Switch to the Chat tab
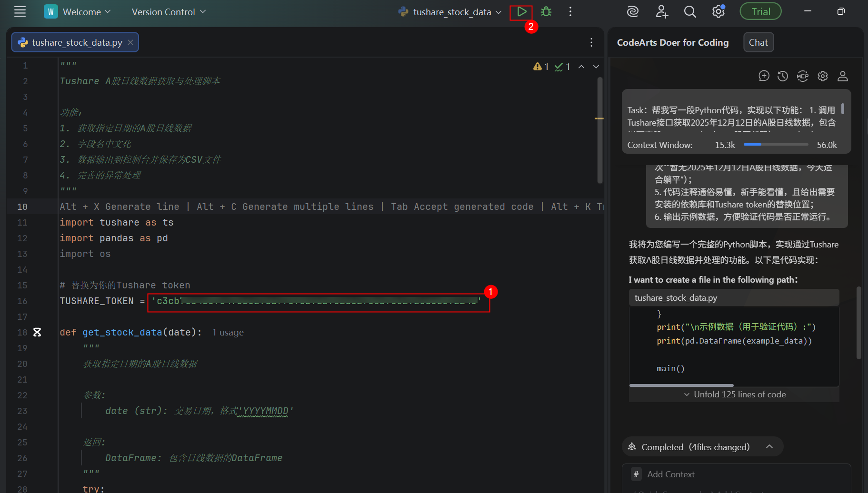 coord(758,42)
